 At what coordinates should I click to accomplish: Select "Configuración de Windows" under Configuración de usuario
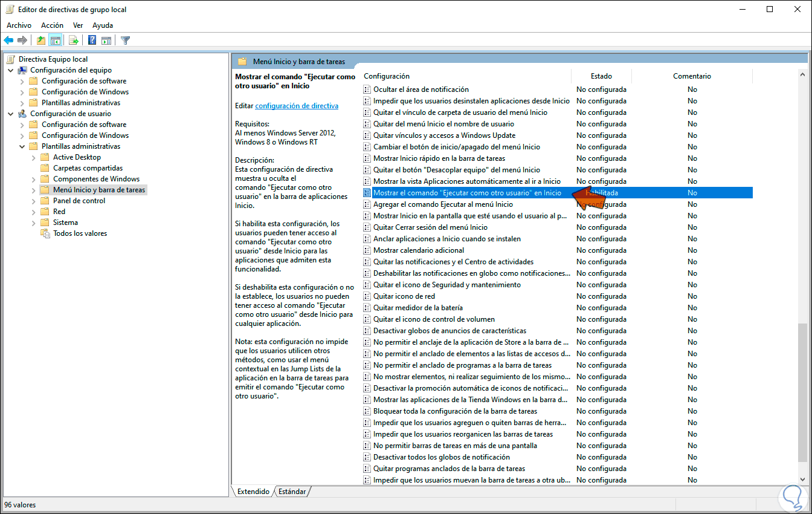coord(85,135)
